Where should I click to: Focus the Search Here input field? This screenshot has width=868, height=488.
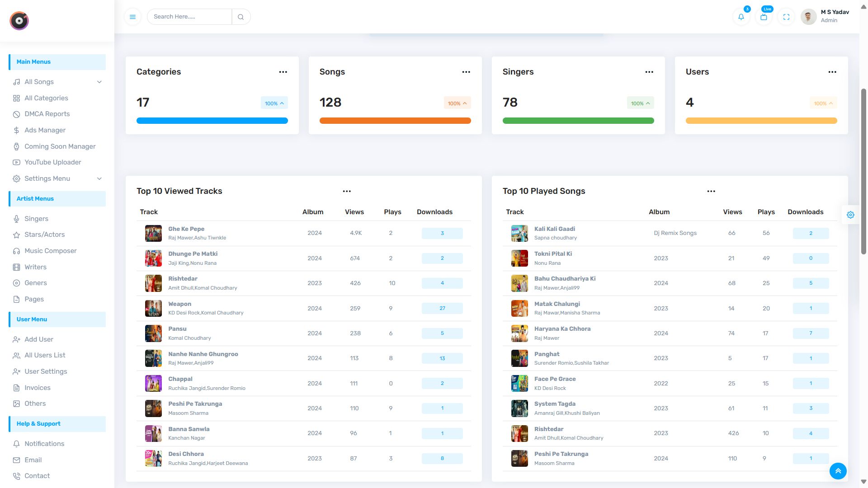190,17
